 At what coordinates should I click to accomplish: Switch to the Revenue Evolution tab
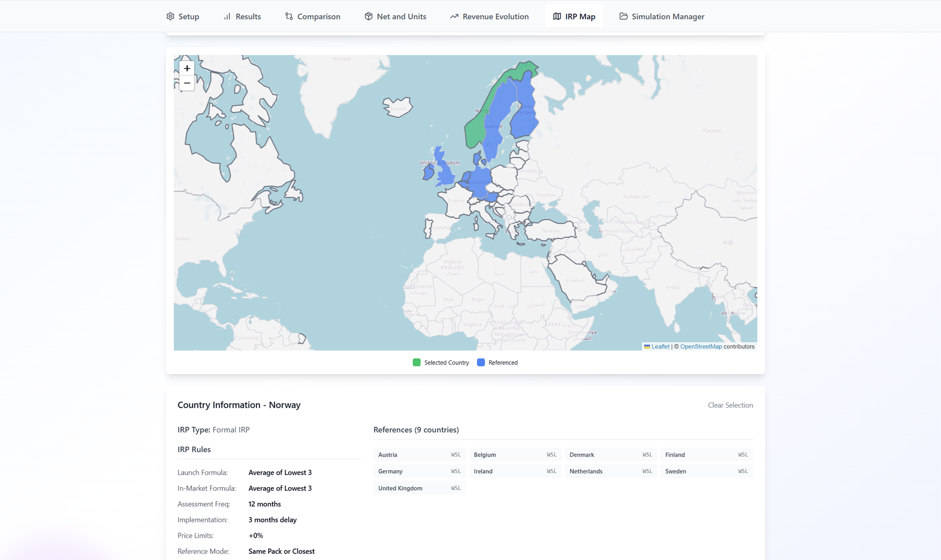pyautogui.click(x=489, y=16)
